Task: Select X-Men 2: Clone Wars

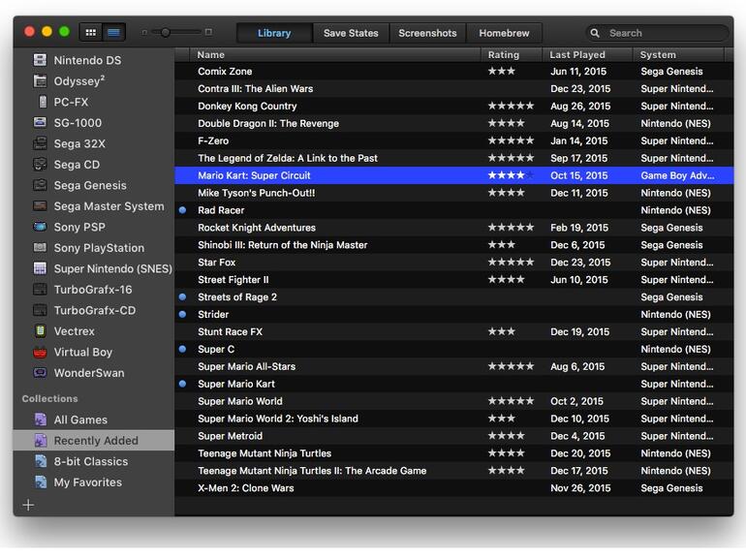Action: [x=453, y=487]
